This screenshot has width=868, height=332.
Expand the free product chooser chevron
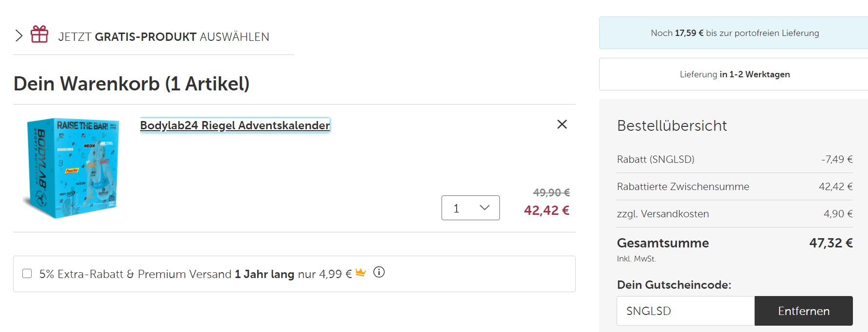tap(19, 35)
